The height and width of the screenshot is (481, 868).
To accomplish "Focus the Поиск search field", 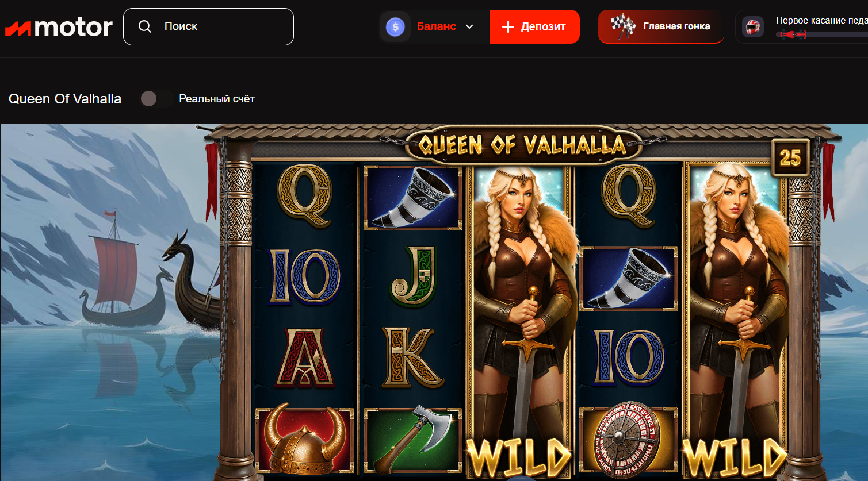I will point(208,26).
